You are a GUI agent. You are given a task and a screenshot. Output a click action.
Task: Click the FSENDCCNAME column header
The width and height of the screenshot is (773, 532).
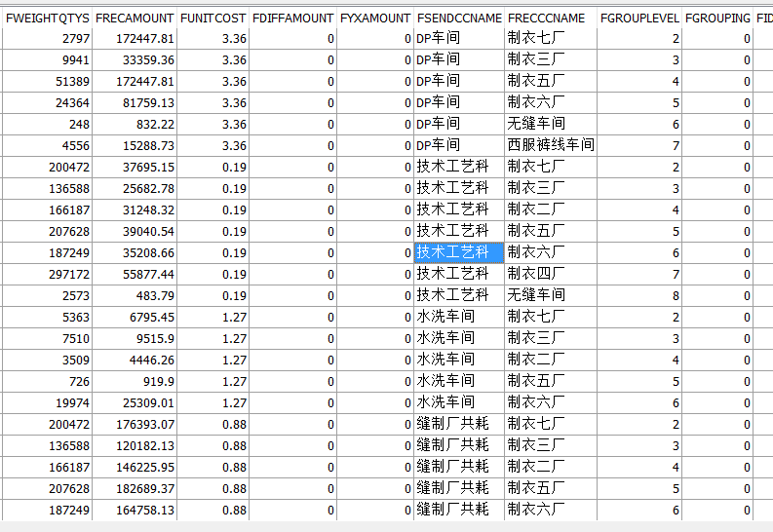459,19
